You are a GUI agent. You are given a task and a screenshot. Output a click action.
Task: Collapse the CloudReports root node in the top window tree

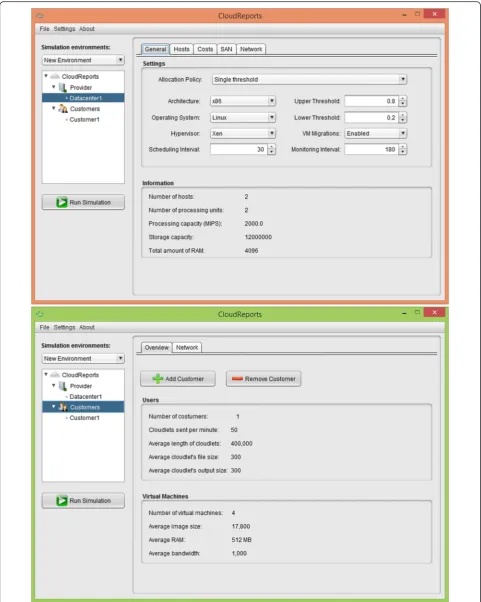click(x=46, y=76)
